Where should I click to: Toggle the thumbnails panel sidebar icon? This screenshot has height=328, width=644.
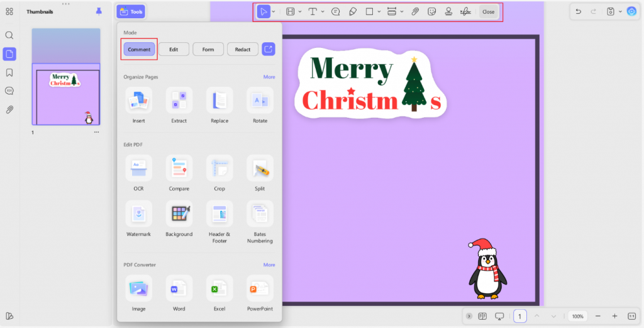pos(9,54)
